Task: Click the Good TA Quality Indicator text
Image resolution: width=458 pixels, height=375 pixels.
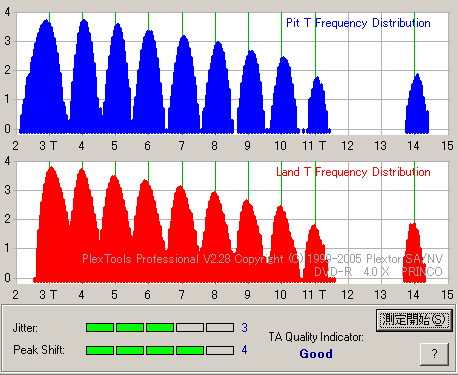Action: (x=316, y=354)
